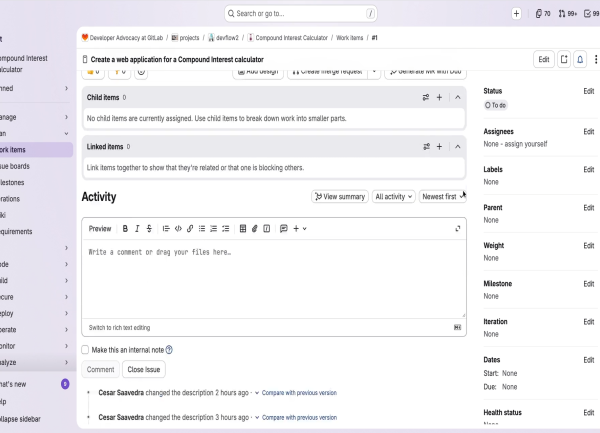The image size is (600, 433).
Task: Open Issue boards in sidebar
Action: [36, 166]
